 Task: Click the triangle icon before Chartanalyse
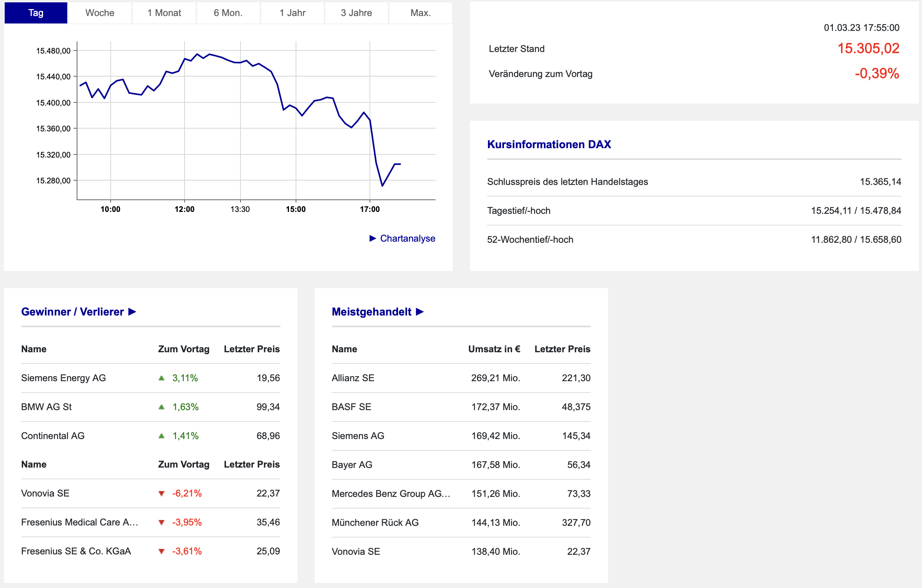pyautogui.click(x=373, y=238)
